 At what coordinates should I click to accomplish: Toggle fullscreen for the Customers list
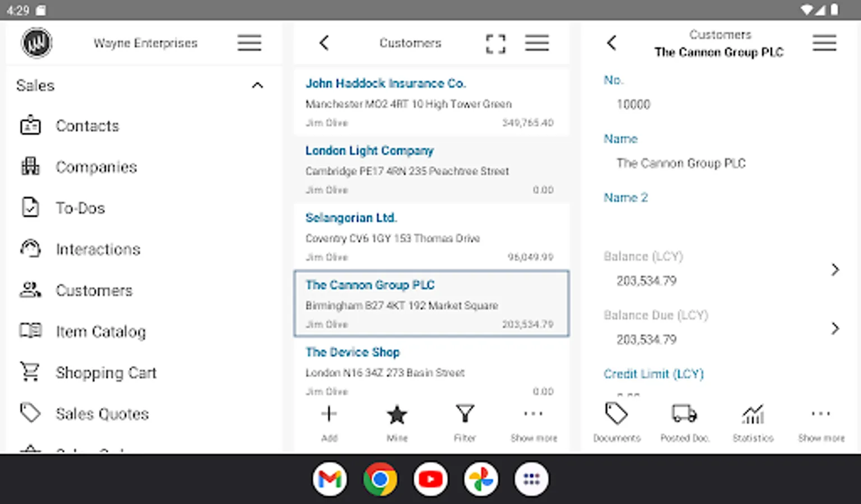[x=496, y=44]
